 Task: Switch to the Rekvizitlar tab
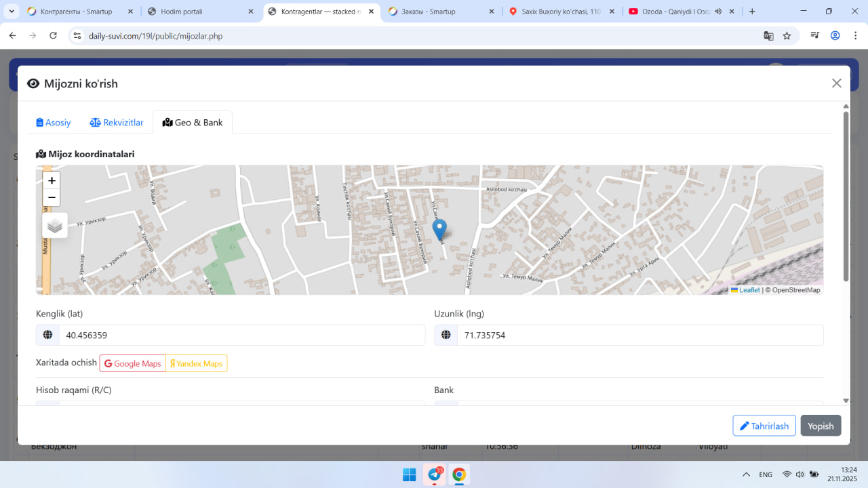click(117, 123)
